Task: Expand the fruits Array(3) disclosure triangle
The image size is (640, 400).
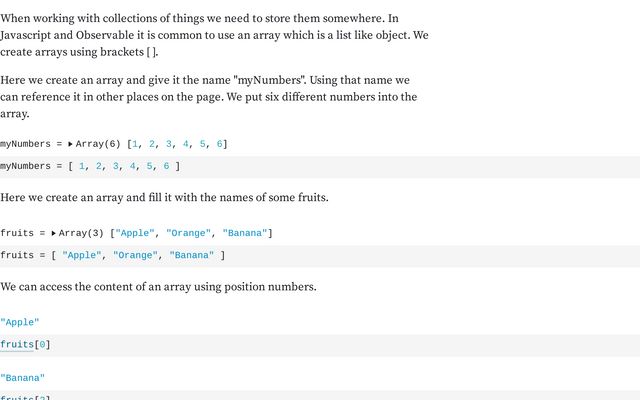Action: pos(53,233)
